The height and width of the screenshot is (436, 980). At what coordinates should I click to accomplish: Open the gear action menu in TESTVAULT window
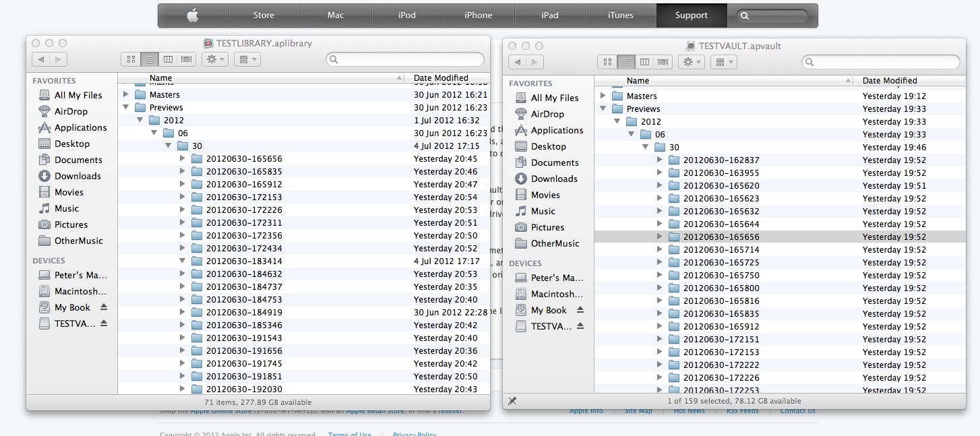coord(692,62)
